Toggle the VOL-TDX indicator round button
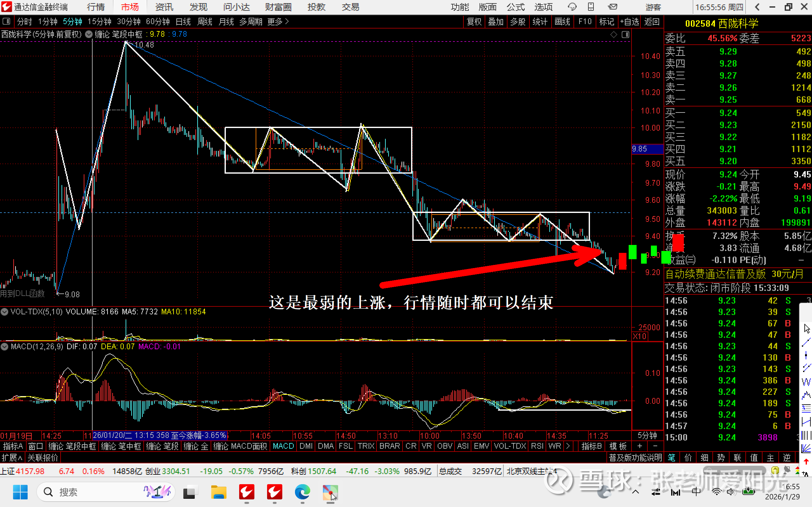Screen dimensions: 812x507 (x=4, y=312)
